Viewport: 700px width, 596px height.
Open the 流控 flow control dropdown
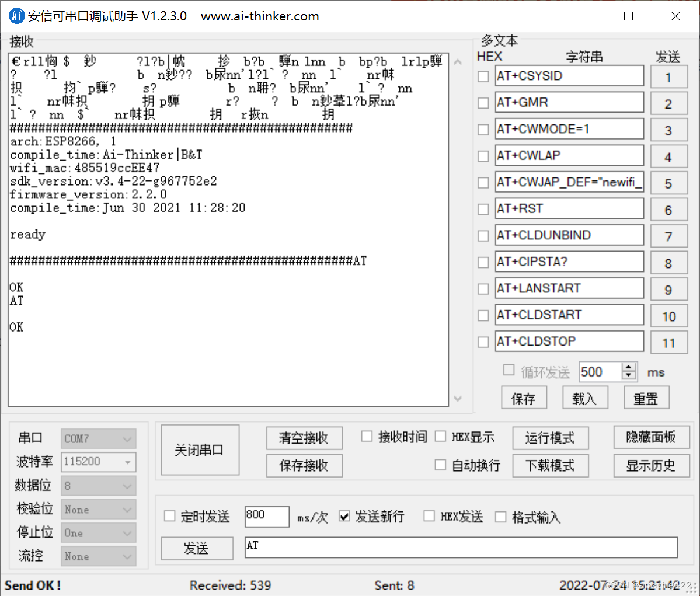98,557
